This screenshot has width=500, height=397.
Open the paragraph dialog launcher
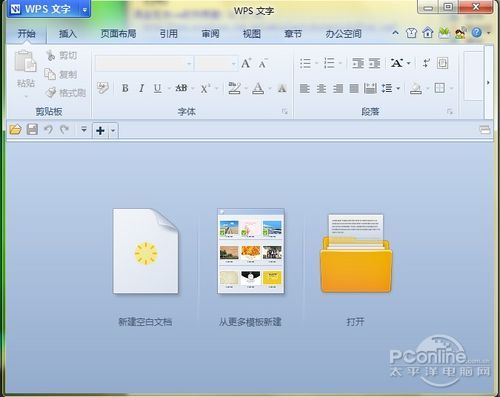pos(450,112)
